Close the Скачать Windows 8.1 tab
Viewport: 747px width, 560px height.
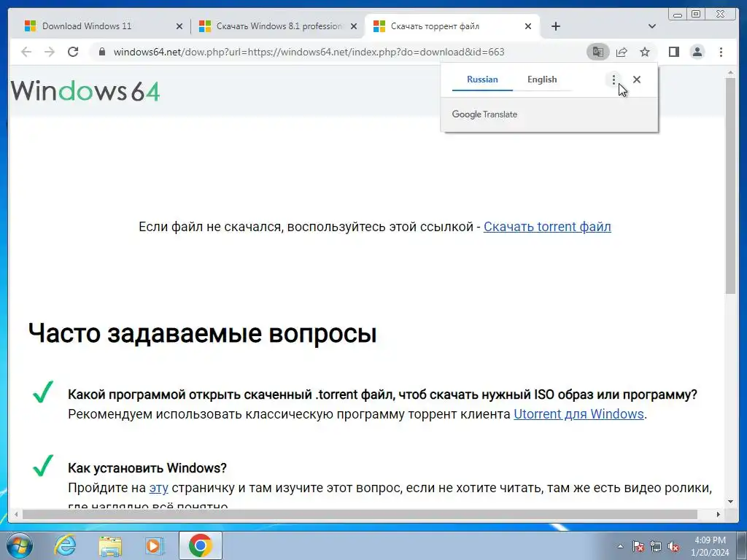[x=354, y=26]
